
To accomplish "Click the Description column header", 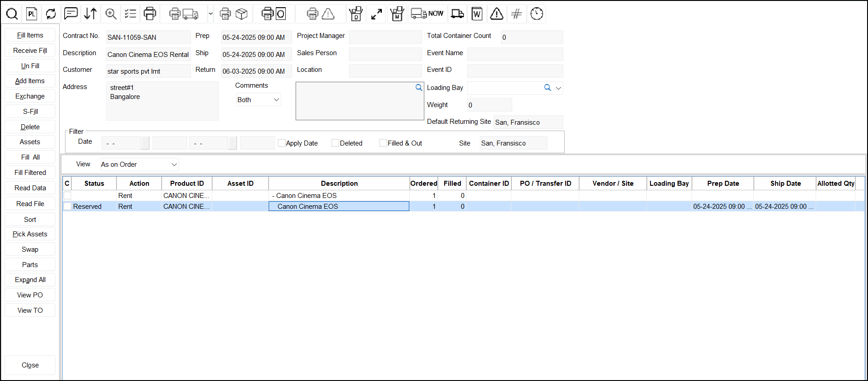I will pos(339,183).
